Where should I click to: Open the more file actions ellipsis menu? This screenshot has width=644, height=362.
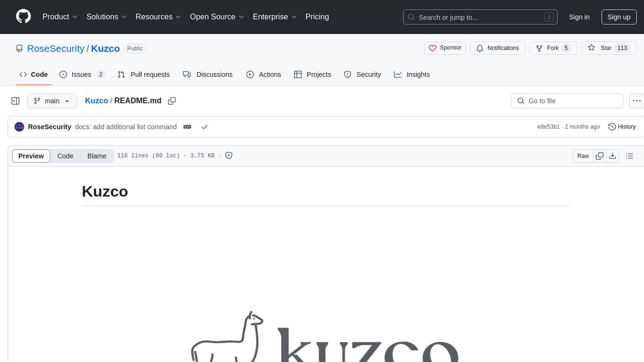636,101
